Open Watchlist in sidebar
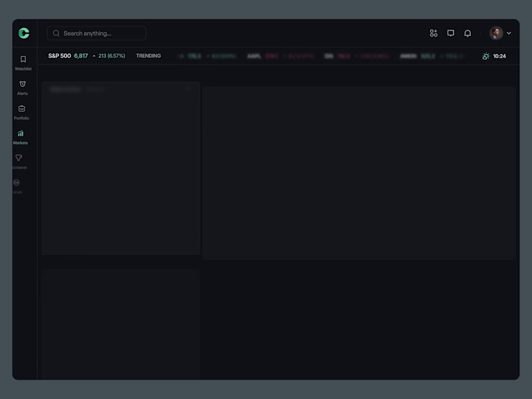This screenshot has height=399, width=532. click(23, 63)
